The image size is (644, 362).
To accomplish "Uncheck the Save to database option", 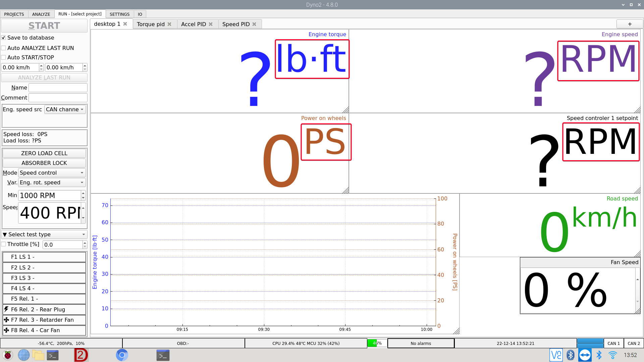I will tap(3, 38).
